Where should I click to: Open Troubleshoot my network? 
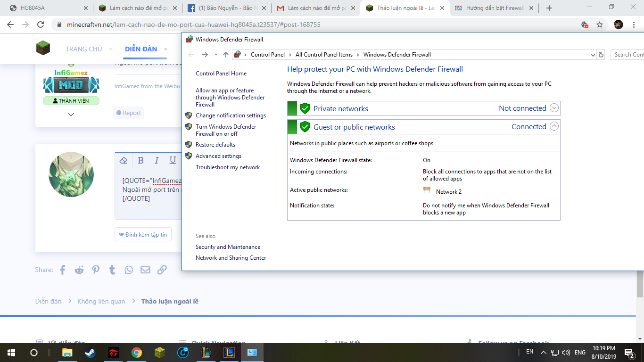pyautogui.click(x=228, y=167)
